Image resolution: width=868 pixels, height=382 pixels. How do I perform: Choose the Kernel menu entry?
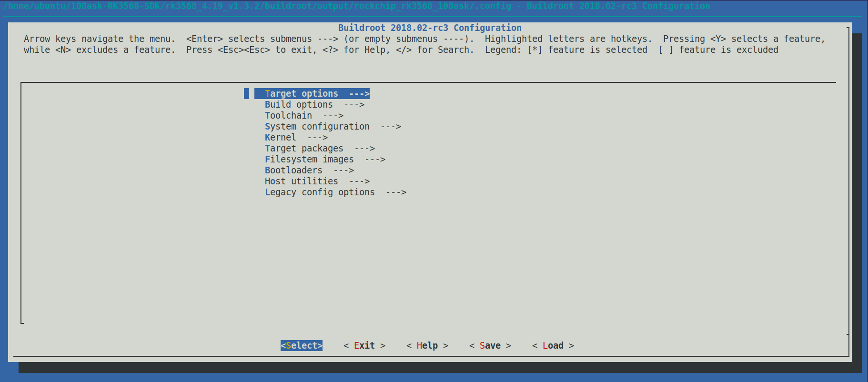[280, 138]
